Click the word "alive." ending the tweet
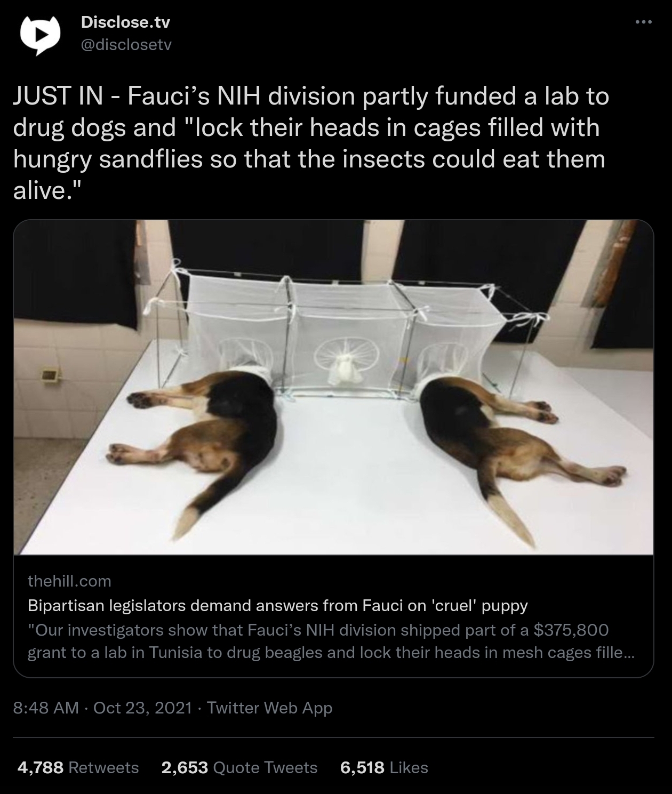672x794 pixels. (46, 191)
